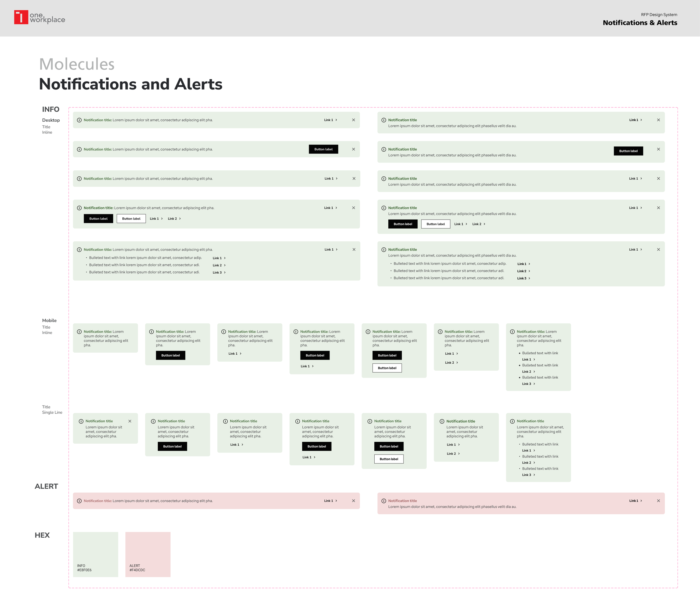Image resolution: width=700 pixels, height=612 pixels.
Task: Select the INFO #E8F0E6 color swatch
Action: [95, 554]
